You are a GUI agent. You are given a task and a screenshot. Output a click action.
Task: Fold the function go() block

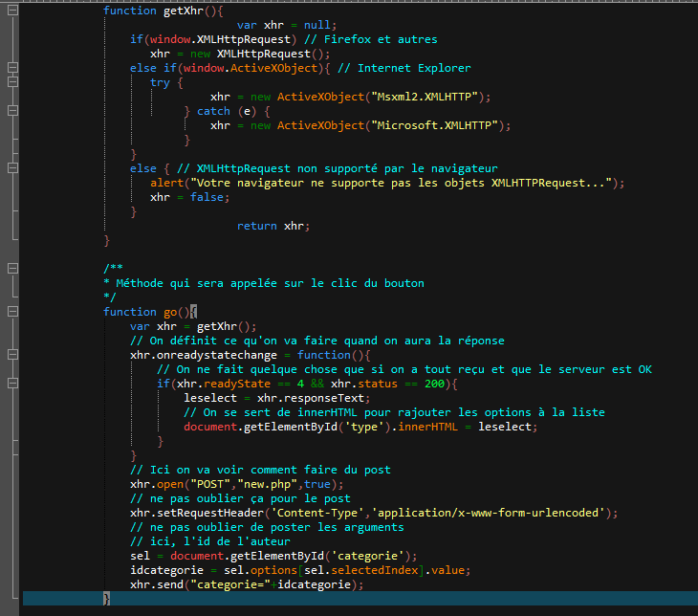pyautogui.click(x=11, y=312)
